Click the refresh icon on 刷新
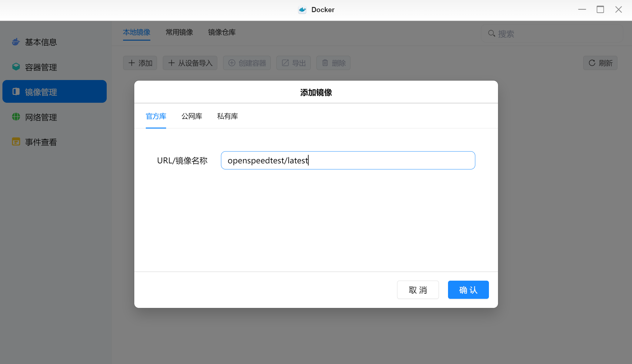The height and width of the screenshot is (364, 632). tap(592, 63)
